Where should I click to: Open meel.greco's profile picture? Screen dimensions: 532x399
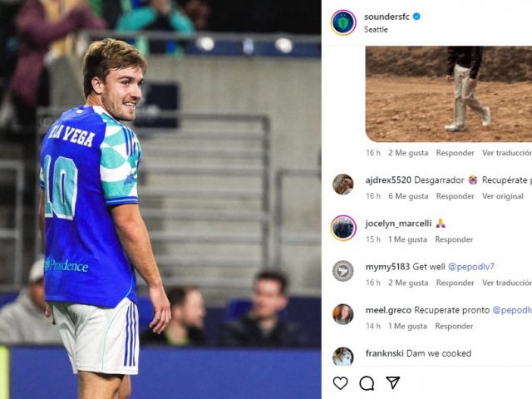(342, 313)
